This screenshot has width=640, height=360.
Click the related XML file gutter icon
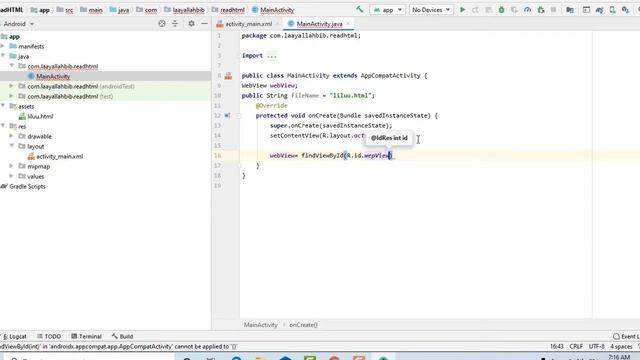pos(228,76)
